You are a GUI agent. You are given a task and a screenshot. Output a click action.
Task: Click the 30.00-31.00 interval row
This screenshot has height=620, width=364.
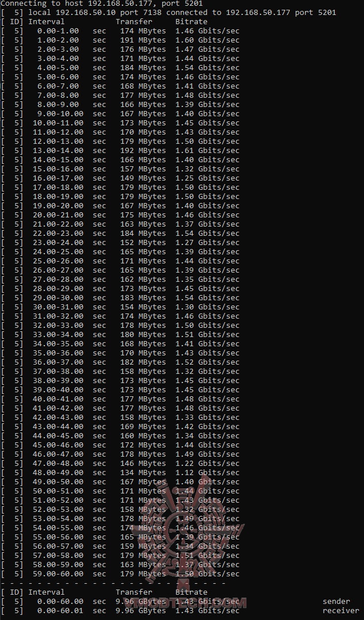[120, 307]
